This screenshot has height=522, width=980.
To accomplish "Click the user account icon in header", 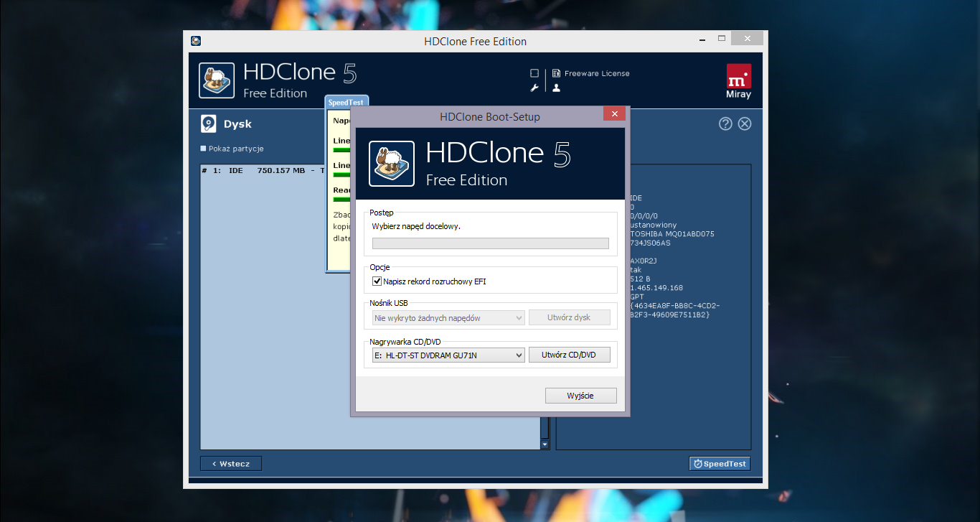I will [x=556, y=88].
